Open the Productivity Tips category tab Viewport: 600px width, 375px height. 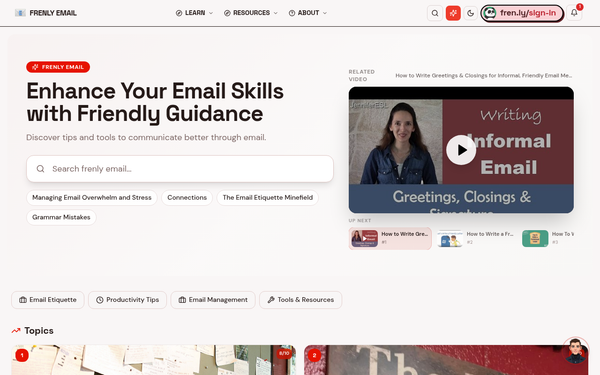127,300
